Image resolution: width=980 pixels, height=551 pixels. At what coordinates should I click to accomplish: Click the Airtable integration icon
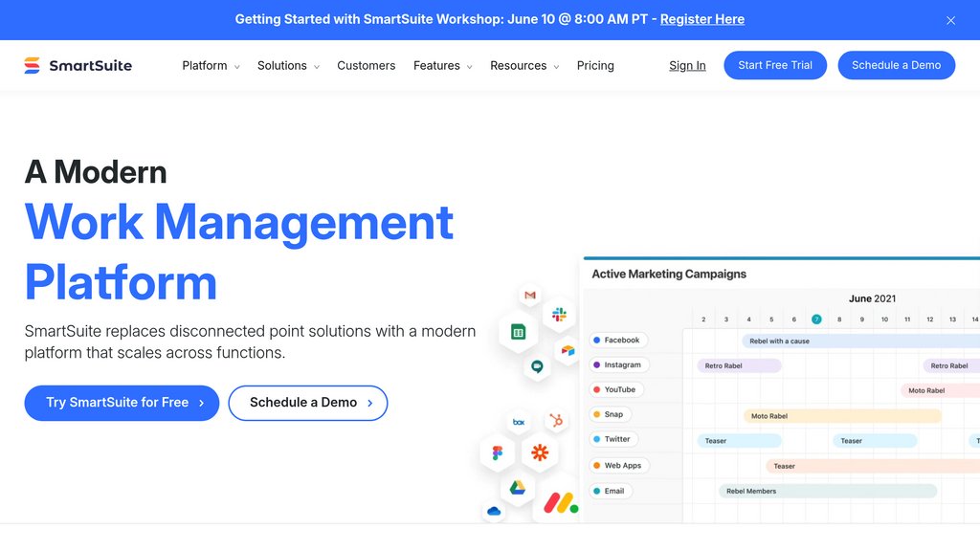click(567, 350)
